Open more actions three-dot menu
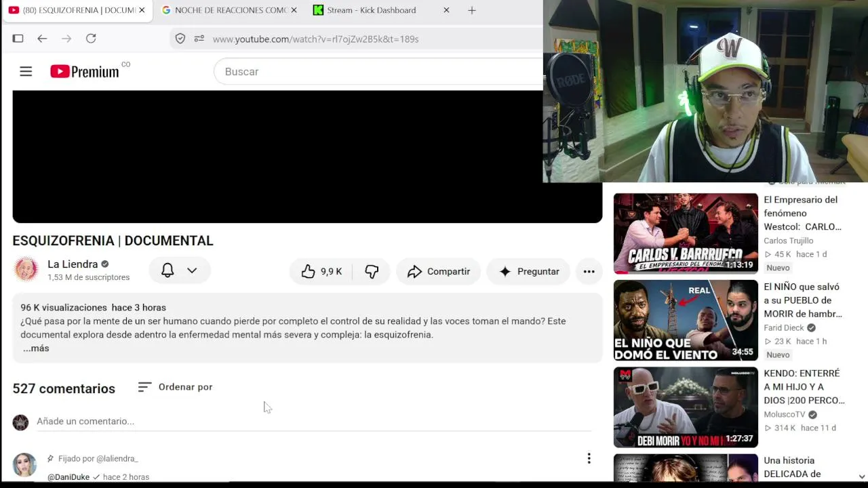This screenshot has height=488, width=868. pyautogui.click(x=589, y=271)
